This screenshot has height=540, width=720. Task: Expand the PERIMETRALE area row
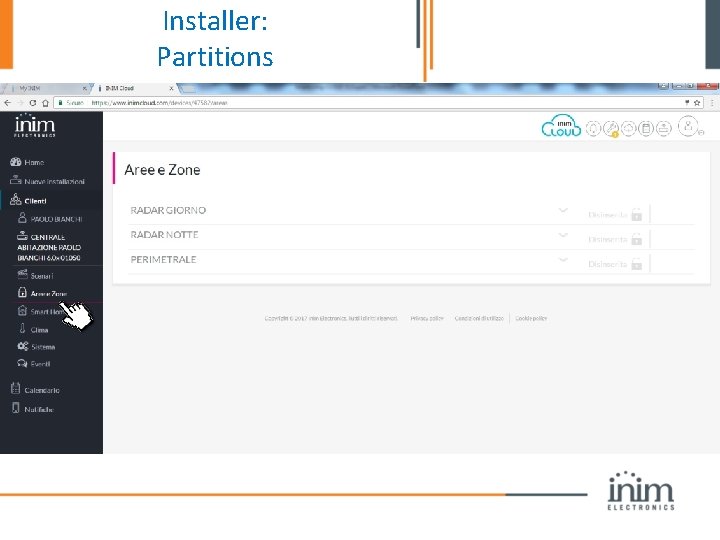(x=563, y=259)
